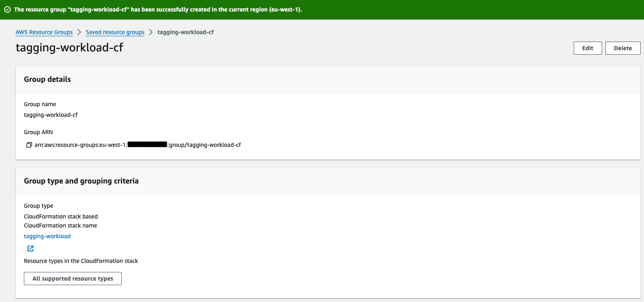Click the Group ARN label
The image size is (644, 302).
coord(38,132)
